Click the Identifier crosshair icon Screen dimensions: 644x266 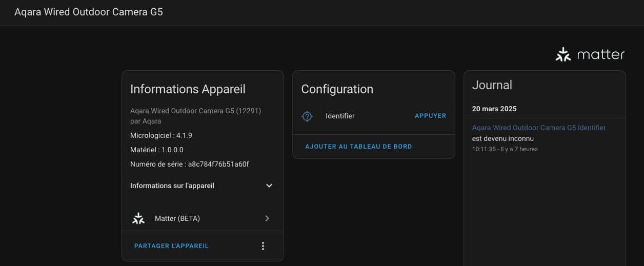pyautogui.click(x=307, y=116)
